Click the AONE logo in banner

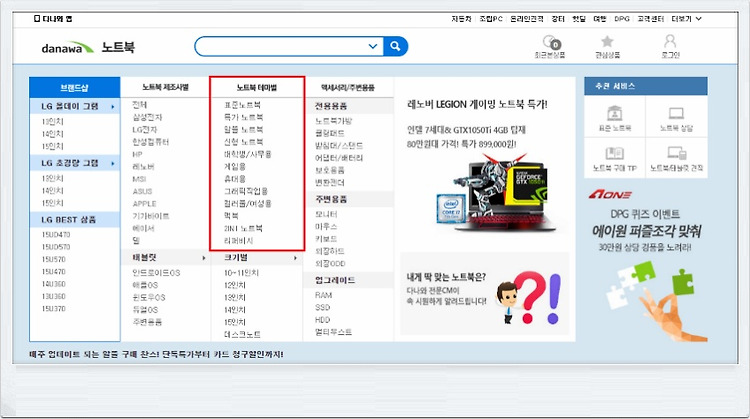(x=610, y=194)
